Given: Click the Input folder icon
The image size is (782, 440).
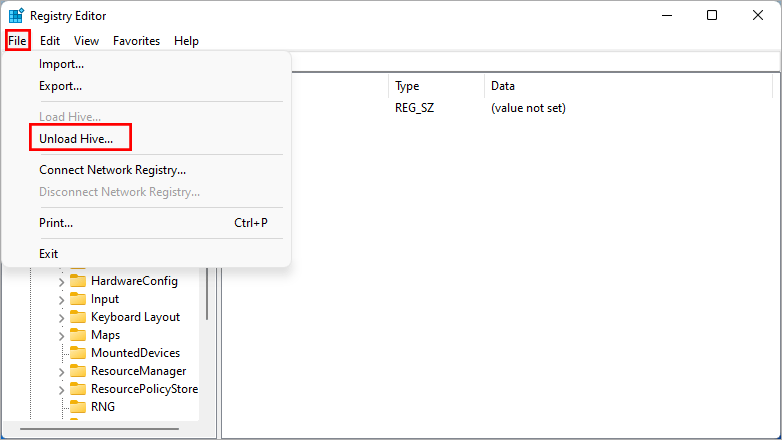Looking at the screenshot, I should [x=78, y=299].
